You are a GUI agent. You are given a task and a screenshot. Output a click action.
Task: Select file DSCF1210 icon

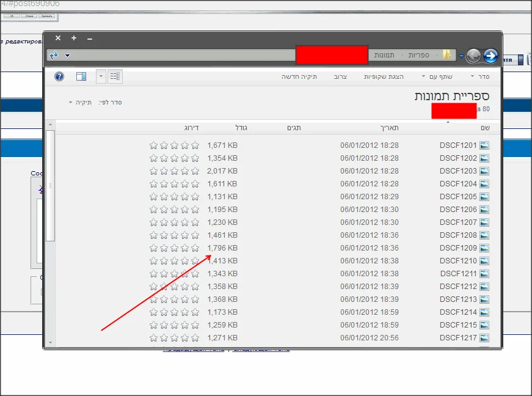point(484,261)
